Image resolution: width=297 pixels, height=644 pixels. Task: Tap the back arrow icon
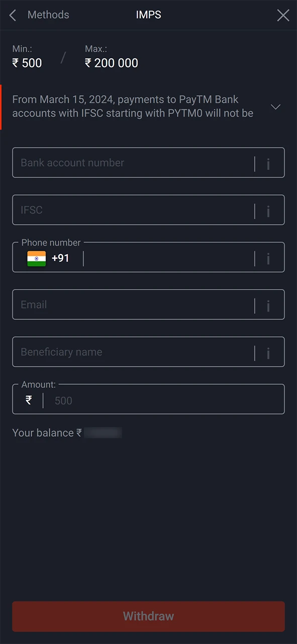tap(12, 15)
